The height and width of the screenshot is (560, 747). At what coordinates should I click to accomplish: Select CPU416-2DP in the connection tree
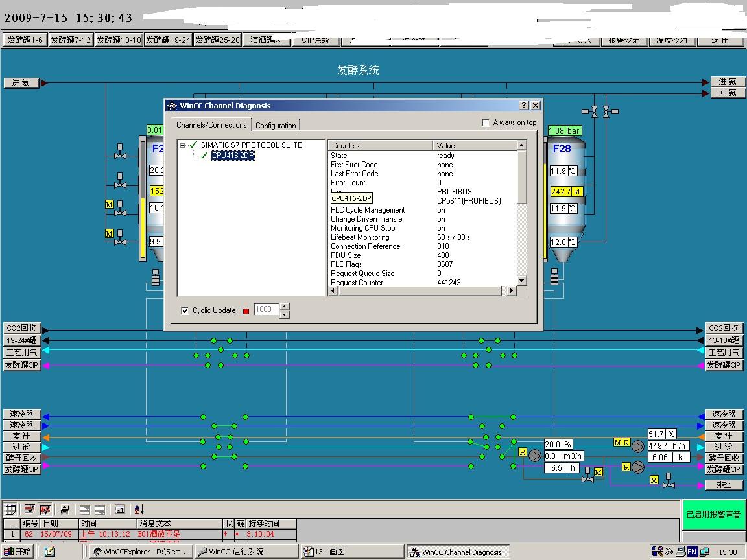click(233, 156)
